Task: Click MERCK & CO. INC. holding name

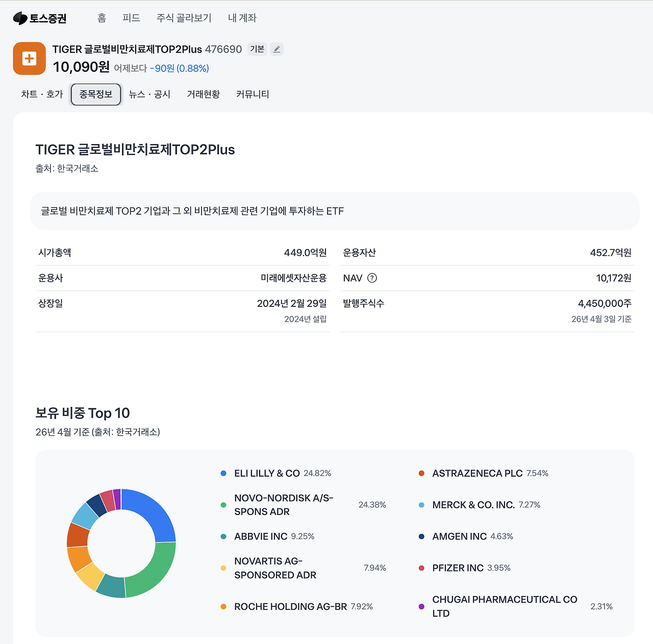Action: click(x=473, y=505)
